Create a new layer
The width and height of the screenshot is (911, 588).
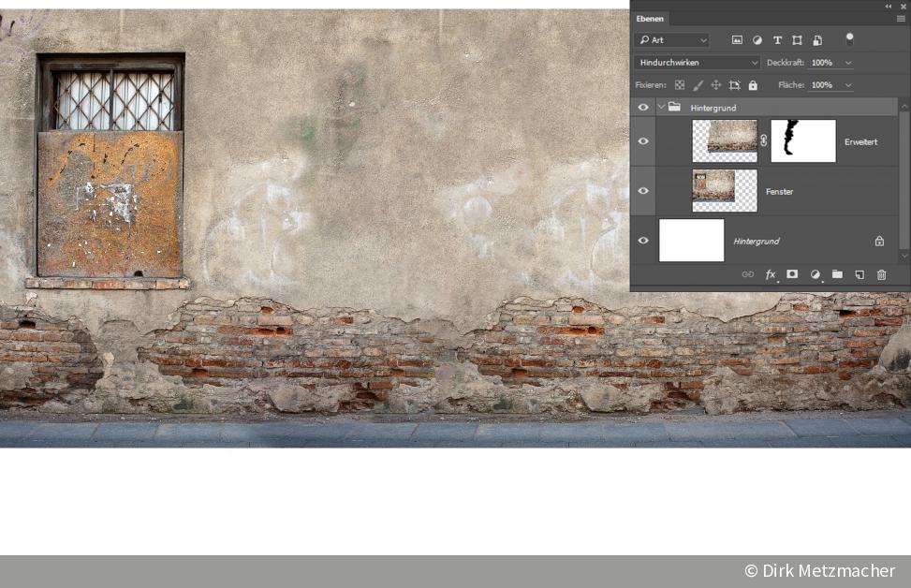pos(860,274)
